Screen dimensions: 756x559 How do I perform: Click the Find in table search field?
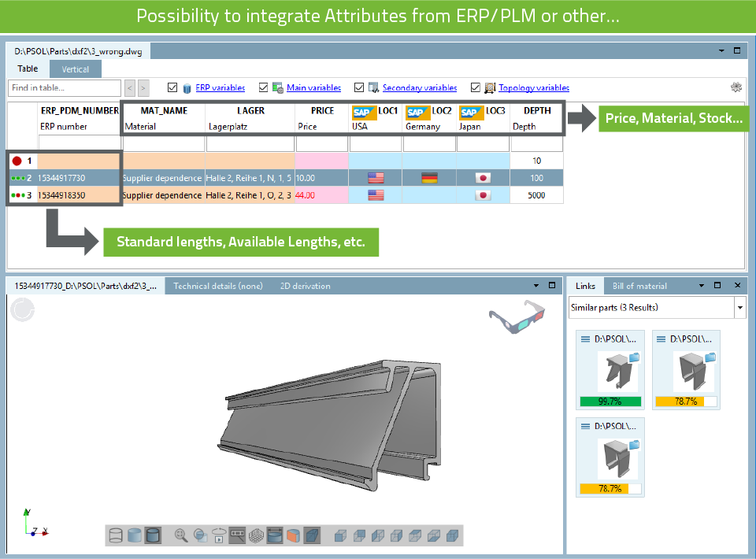[x=65, y=88]
